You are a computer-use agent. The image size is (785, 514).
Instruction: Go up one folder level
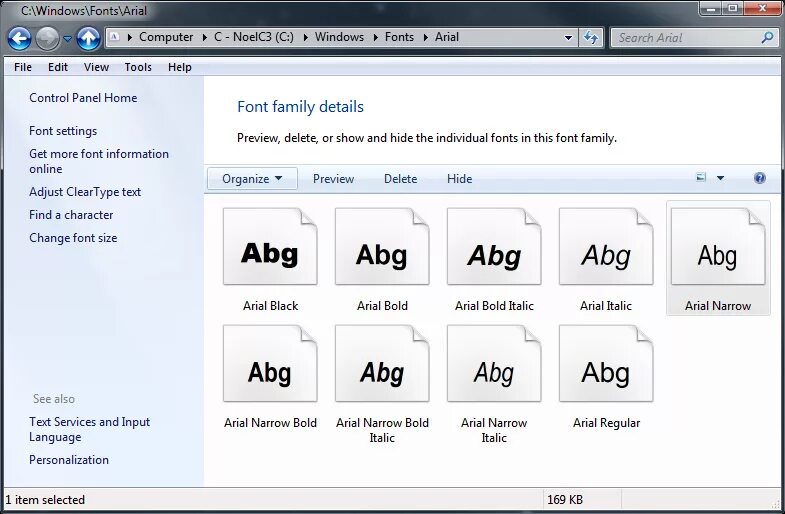88,38
